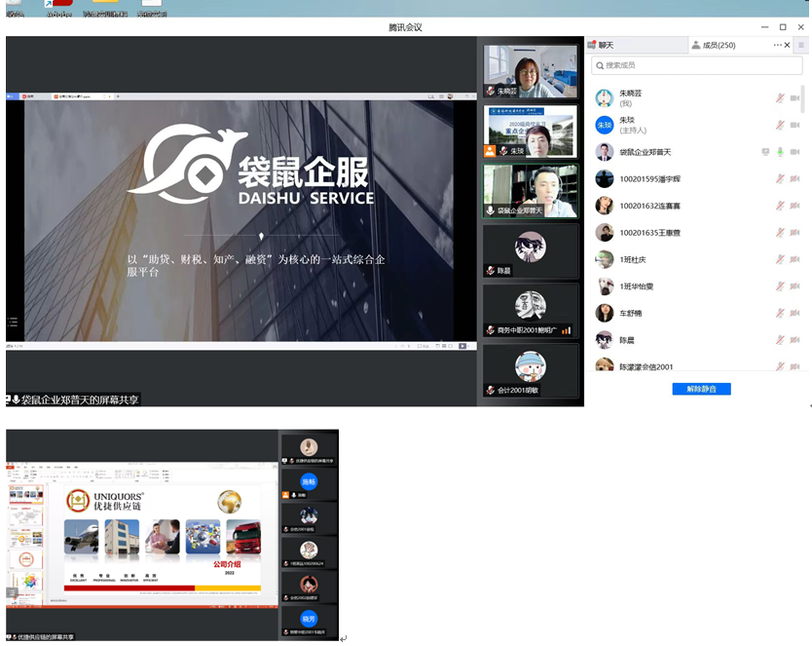Image resolution: width=812 pixels, height=646 pixels.
Task: Open the three-dot menu on members panel
Action: [x=778, y=45]
